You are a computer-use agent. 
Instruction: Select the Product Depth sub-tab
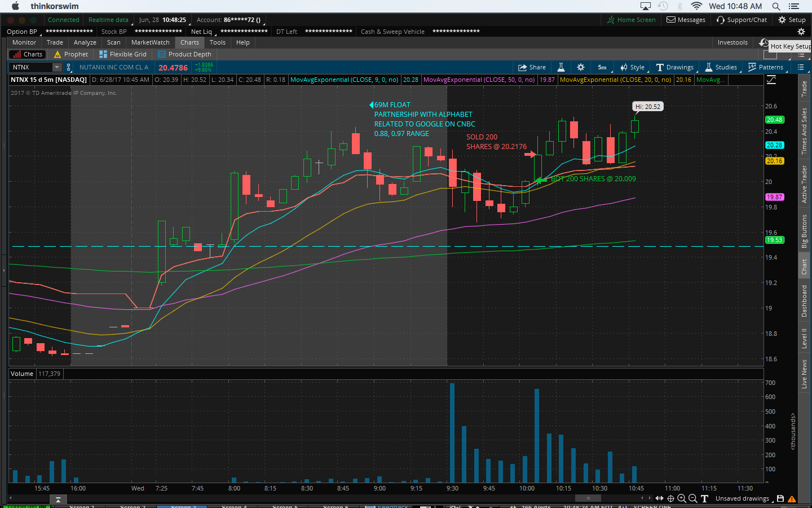pyautogui.click(x=185, y=54)
